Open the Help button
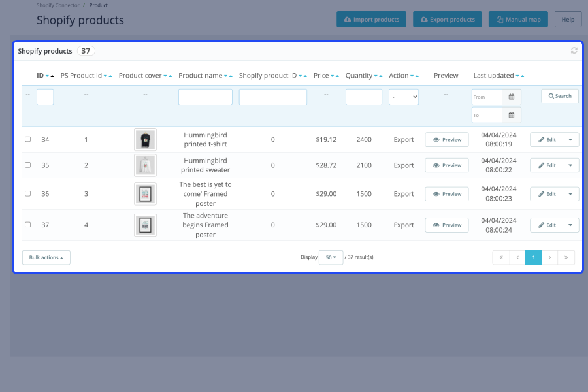Viewport: 588px width, 392px height. (x=568, y=19)
